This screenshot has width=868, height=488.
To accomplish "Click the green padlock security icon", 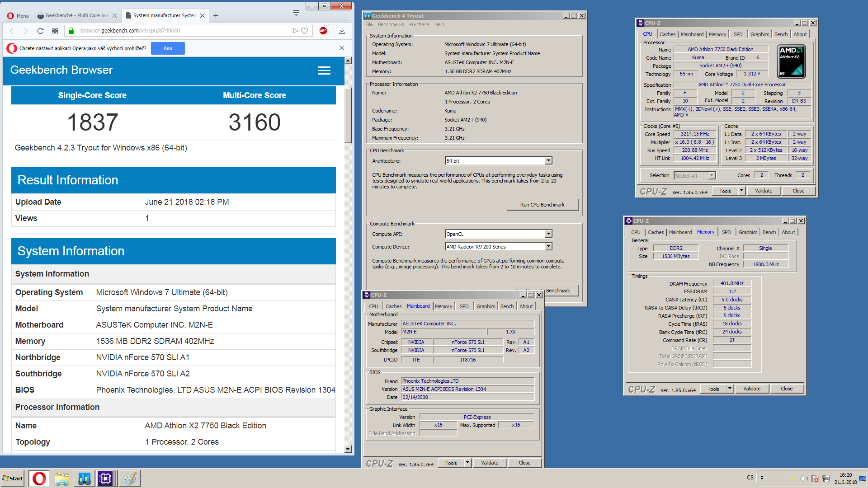I will coord(71,31).
